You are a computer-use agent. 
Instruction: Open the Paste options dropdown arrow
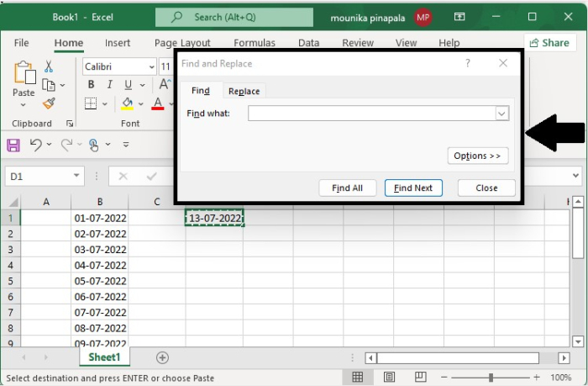pyautogui.click(x=24, y=105)
